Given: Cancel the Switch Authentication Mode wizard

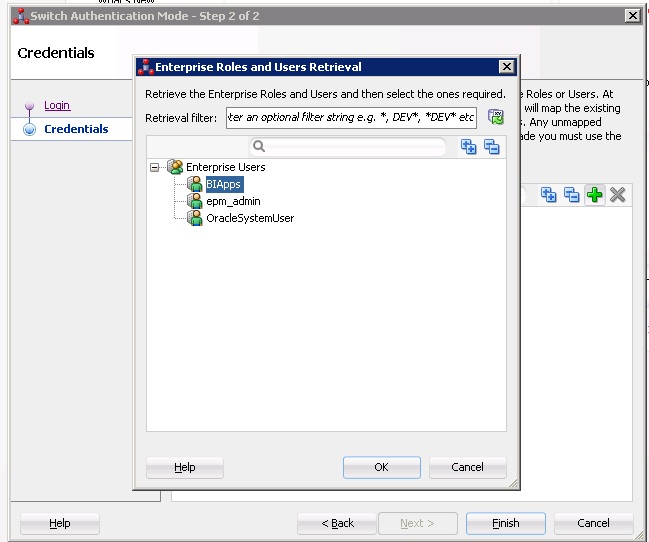Looking at the screenshot, I should [594, 523].
